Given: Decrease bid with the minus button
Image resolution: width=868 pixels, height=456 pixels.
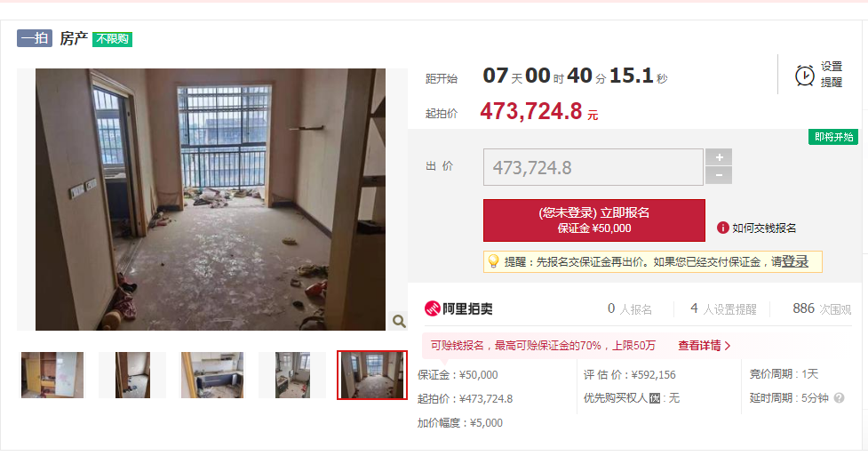Looking at the screenshot, I should click(x=719, y=175).
